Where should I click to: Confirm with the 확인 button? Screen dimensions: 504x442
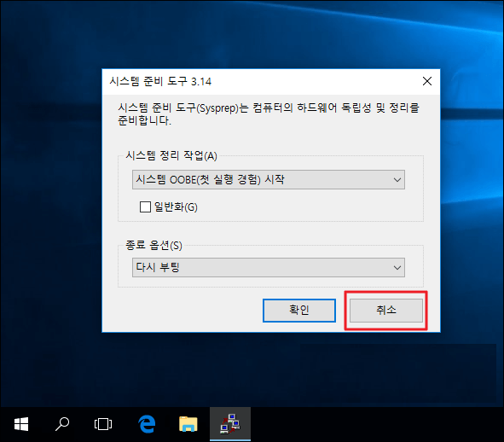[299, 311]
